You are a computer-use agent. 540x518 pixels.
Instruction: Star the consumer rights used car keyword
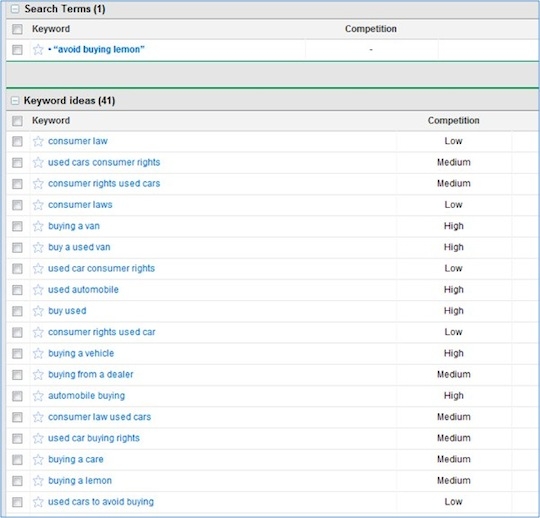pos(38,332)
